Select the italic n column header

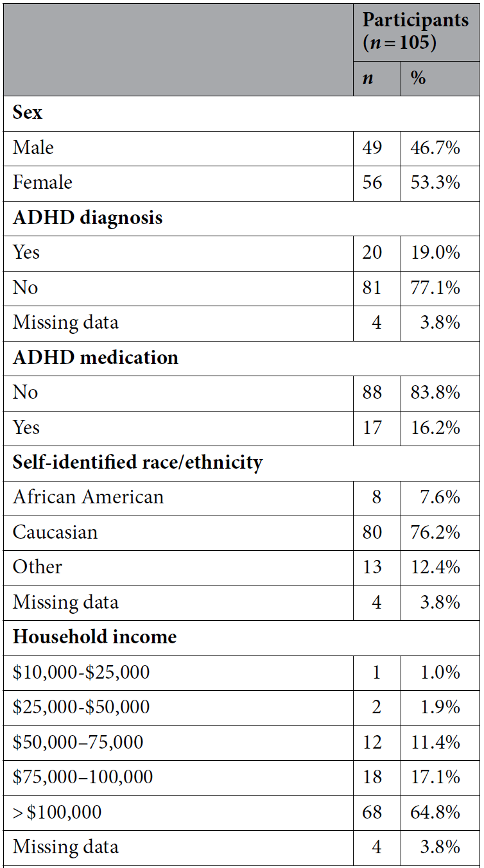(x=368, y=80)
